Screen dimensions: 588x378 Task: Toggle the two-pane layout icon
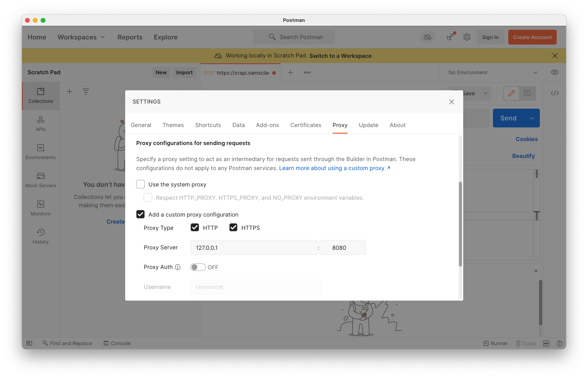[x=547, y=343]
